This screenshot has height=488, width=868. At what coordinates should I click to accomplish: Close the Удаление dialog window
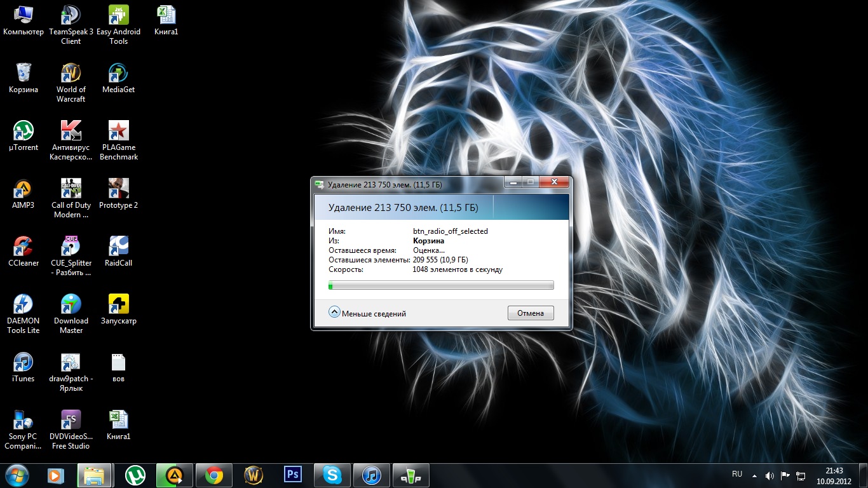(554, 182)
